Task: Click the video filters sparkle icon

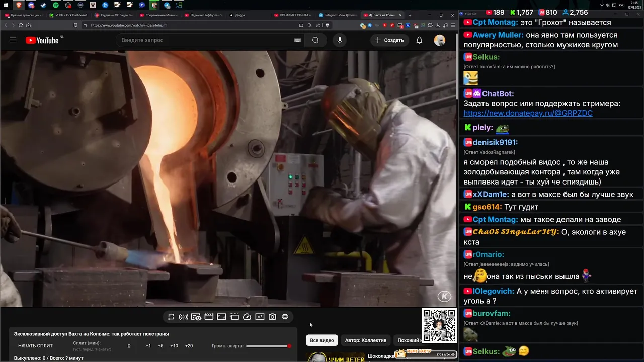Action: coord(260,317)
